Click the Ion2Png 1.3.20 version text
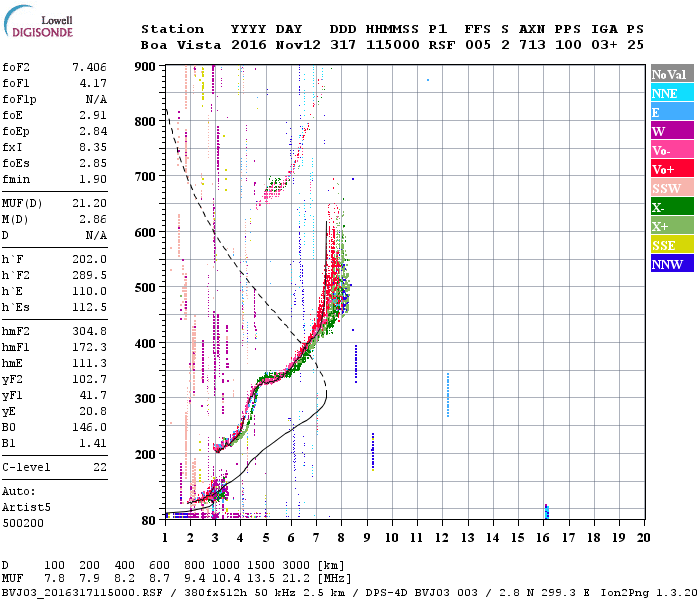The width and height of the screenshot is (700, 600). [649, 593]
